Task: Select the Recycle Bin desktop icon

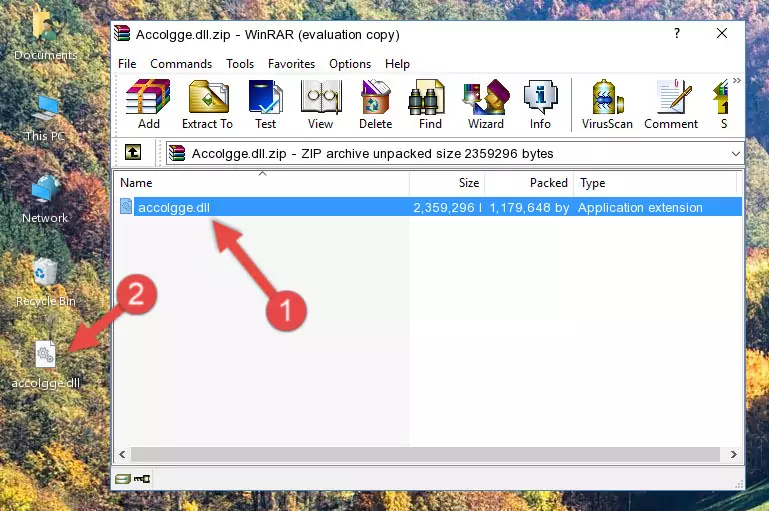Action: point(45,282)
